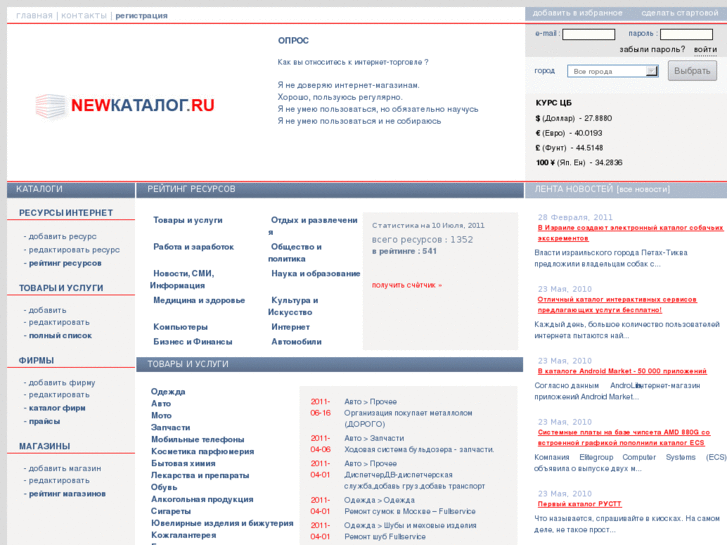
Task: Click the password input field
Action: 687,34
